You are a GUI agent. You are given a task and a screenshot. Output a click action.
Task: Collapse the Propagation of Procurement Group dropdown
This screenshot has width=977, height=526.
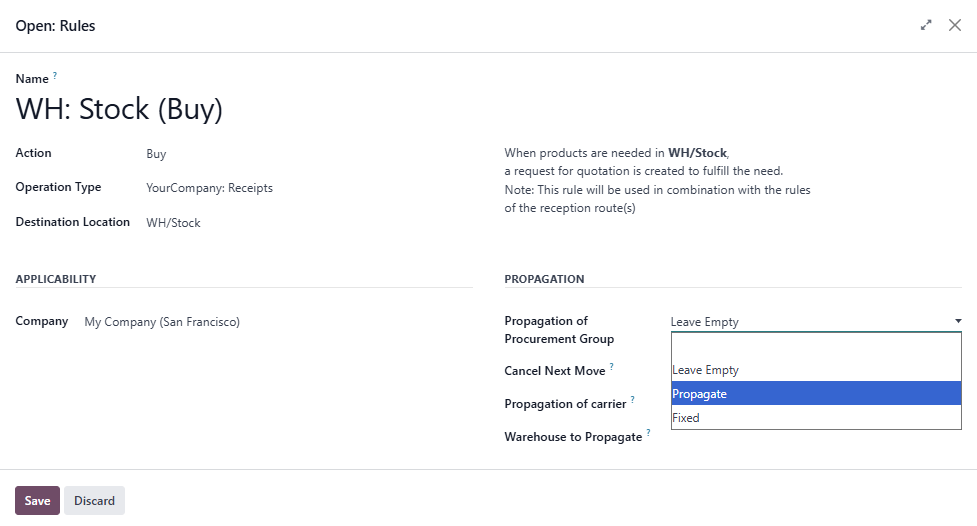(x=816, y=322)
